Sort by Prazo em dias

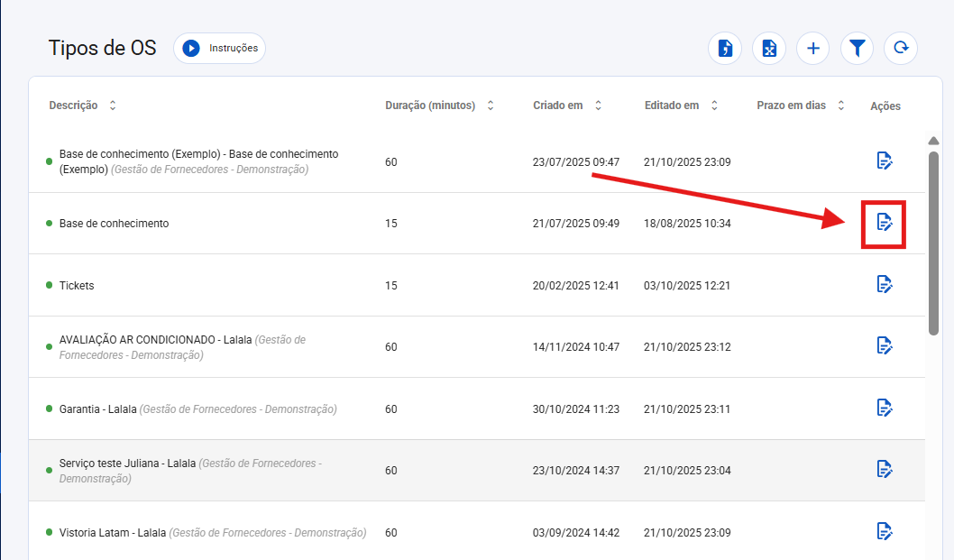pos(841,106)
